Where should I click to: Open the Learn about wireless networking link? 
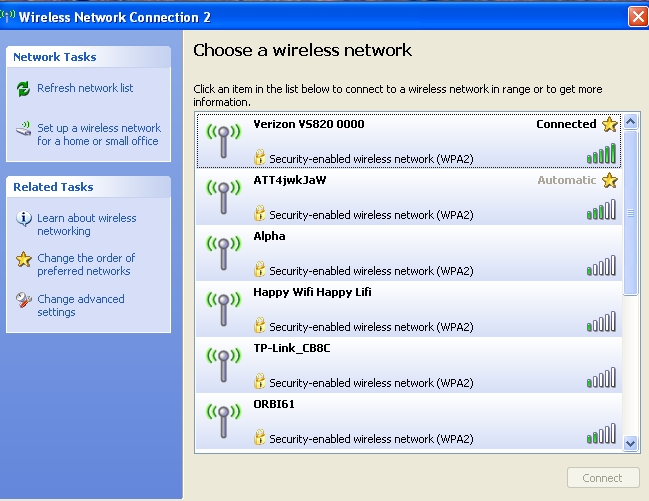pos(87,224)
